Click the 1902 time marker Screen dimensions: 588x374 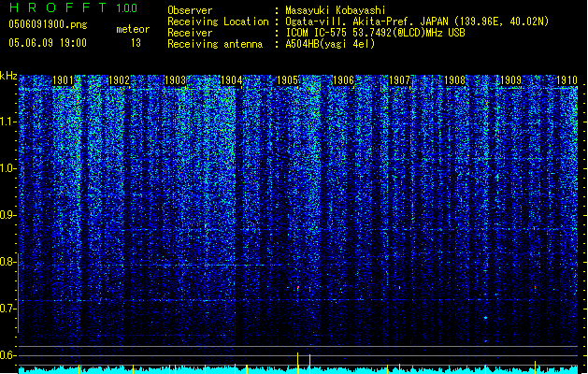pyautogui.click(x=119, y=80)
